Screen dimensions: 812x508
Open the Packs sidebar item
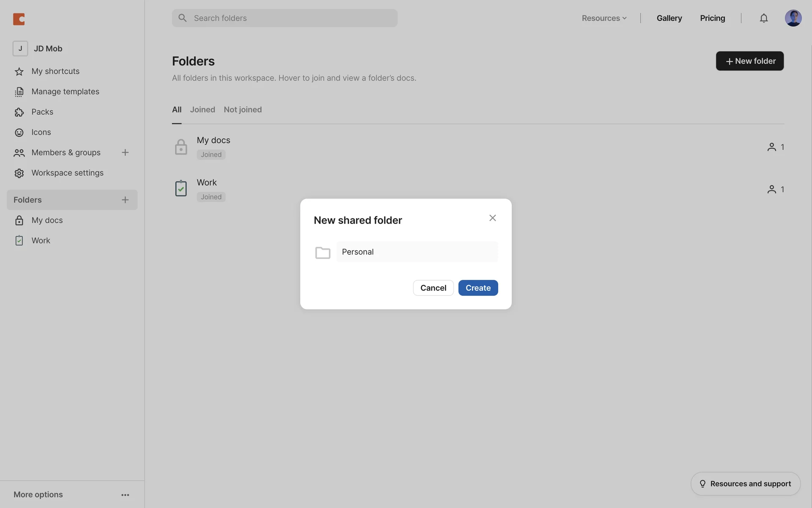tap(42, 112)
